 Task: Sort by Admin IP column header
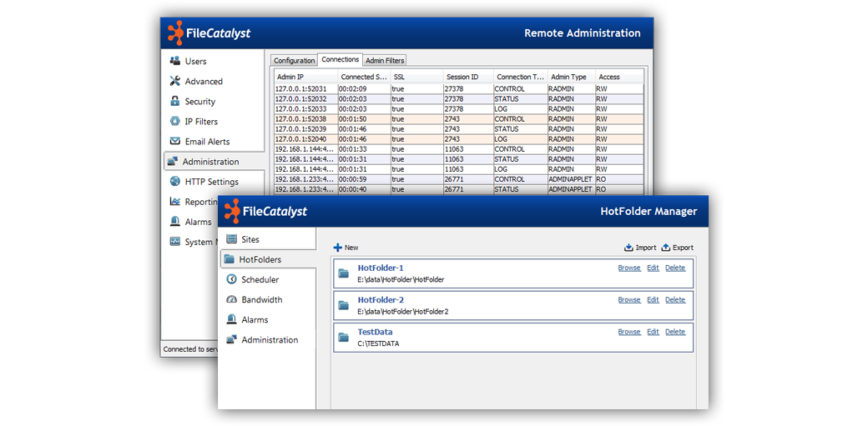305,77
